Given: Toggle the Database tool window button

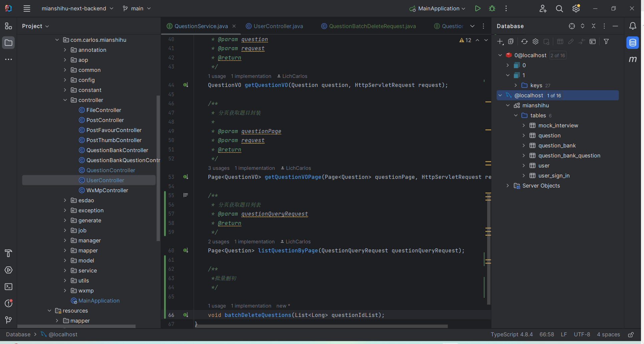Looking at the screenshot, I should tap(632, 43).
